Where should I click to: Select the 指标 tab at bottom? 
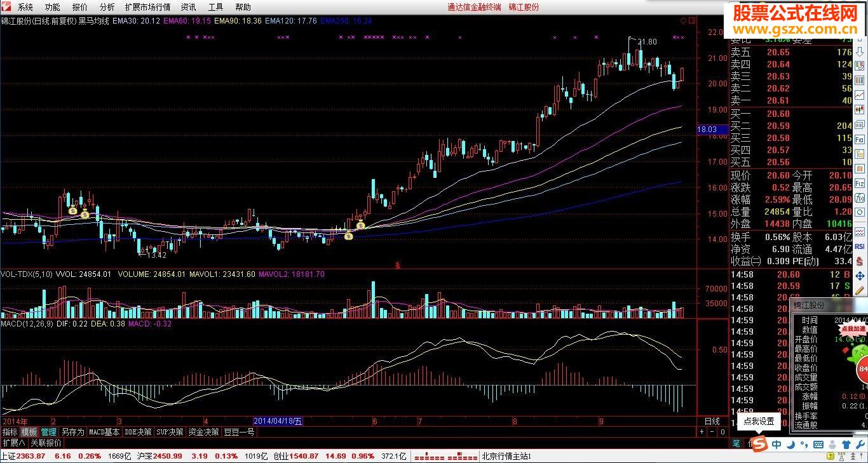[x=10, y=432]
